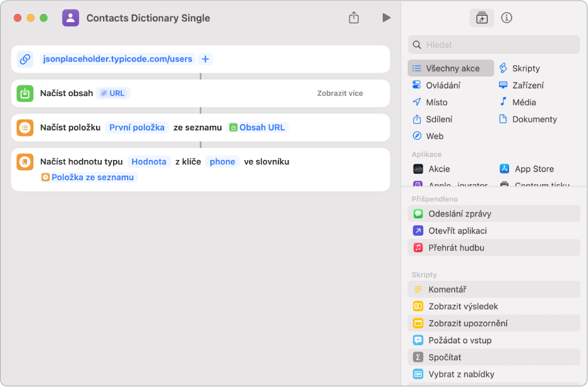
Task: Expand options with Zobrazit více
Action: coord(340,93)
